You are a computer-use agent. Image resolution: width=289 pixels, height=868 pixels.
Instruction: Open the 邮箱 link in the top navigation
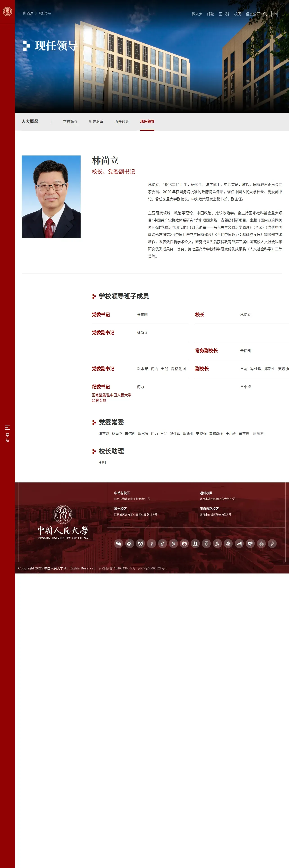click(x=211, y=14)
